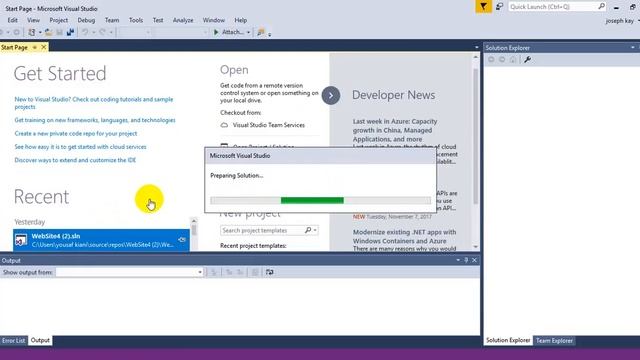Open the Debug menu
The height and width of the screenshot is (360, 640).
point(86,20)
